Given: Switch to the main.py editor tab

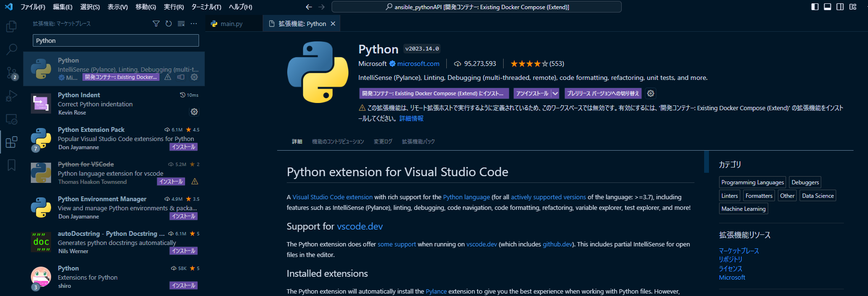Looking at the screenshot, I should (231, 24).
